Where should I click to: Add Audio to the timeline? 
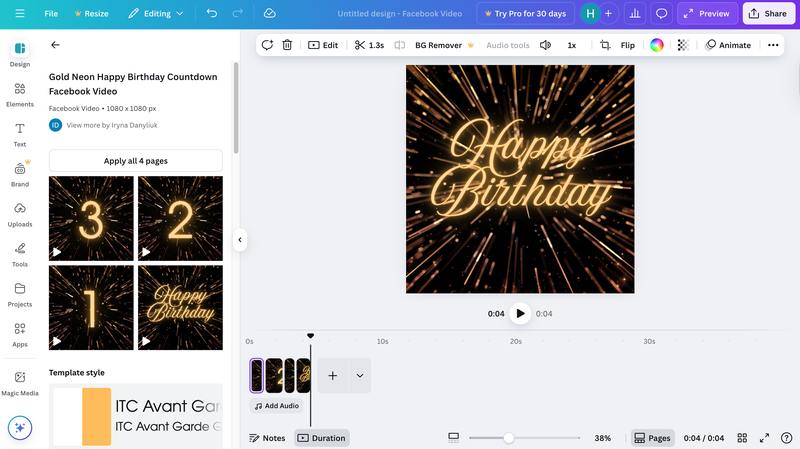(277, 406)
